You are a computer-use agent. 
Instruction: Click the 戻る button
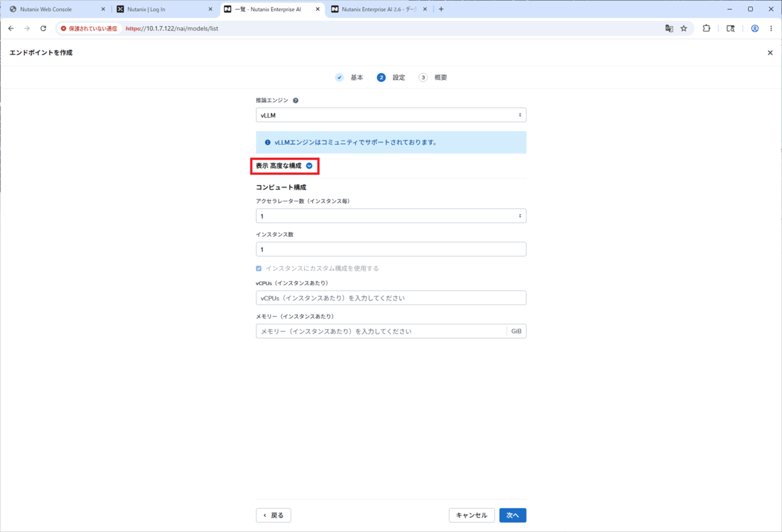[274, 515]
